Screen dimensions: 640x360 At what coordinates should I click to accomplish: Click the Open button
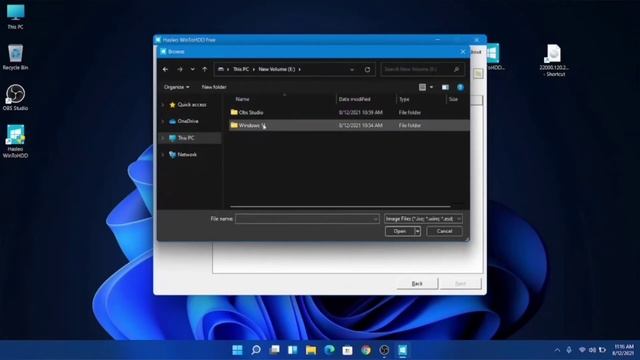[400, 231]
